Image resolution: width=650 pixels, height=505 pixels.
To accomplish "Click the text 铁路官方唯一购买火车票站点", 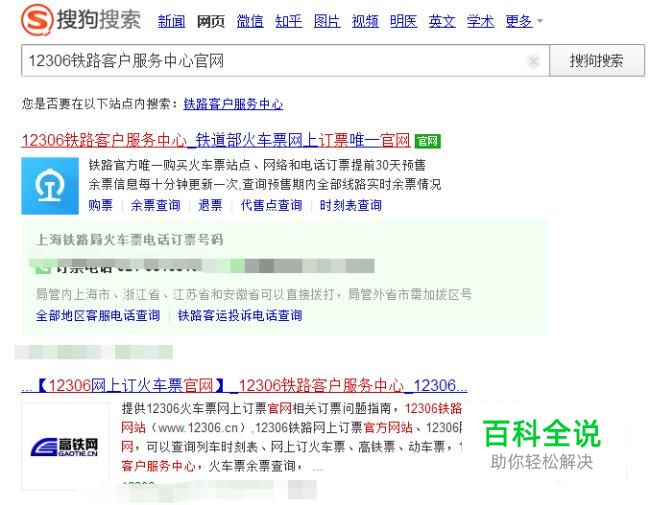I will pos(169,165).
